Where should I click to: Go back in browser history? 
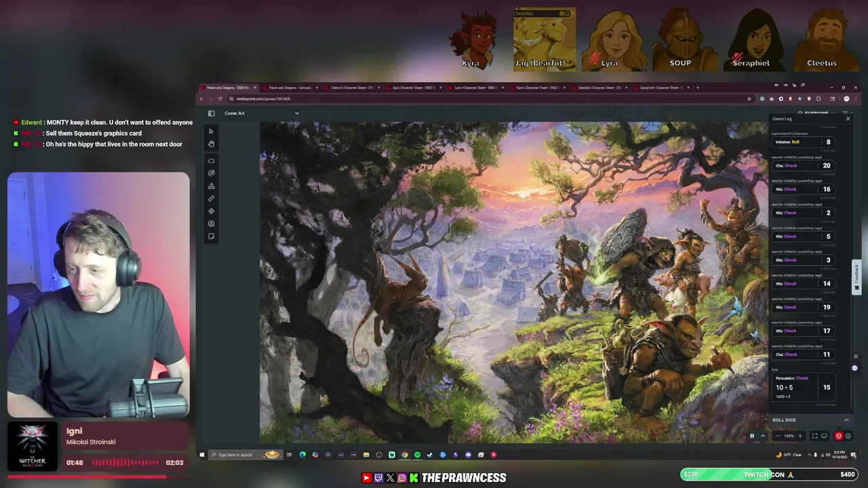pyautogui.click(x=201, y=99)
